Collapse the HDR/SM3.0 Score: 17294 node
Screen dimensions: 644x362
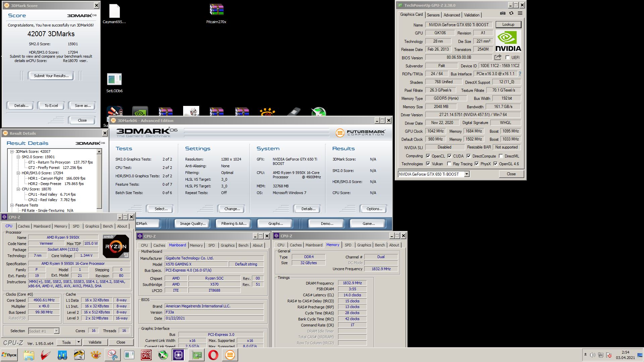click(18, 173)
